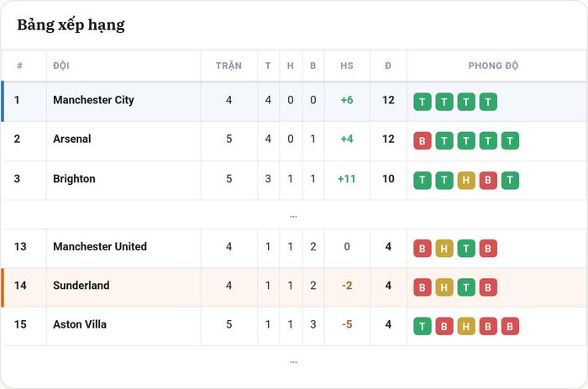This screenshot has width=588, height=389.
Task: Click the Manchester United team name
Action: click(x=100, y=246)
